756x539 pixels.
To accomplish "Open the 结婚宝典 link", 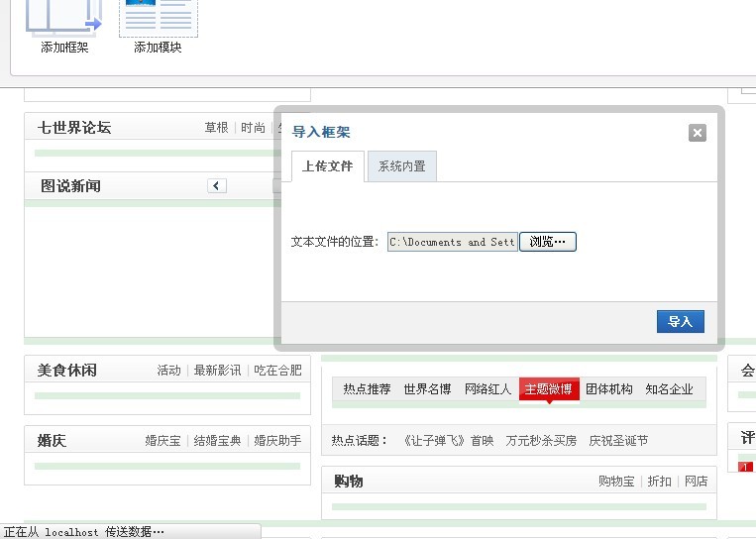I will pos(217,441).
